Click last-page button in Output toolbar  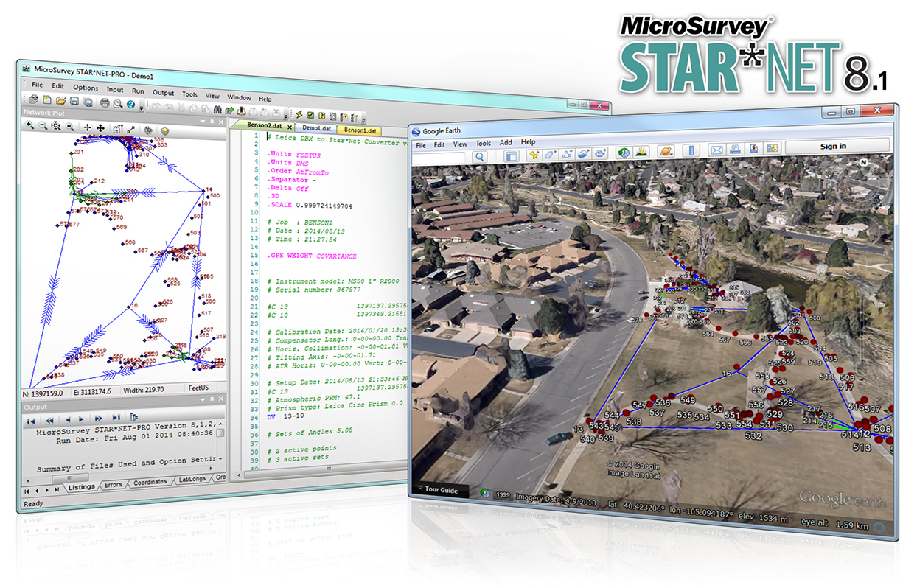tap(116, 418)
